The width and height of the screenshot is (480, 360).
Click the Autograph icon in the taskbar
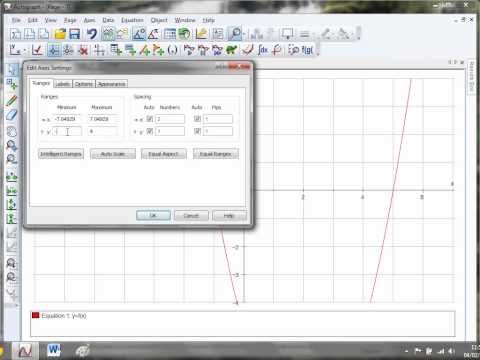25,350
